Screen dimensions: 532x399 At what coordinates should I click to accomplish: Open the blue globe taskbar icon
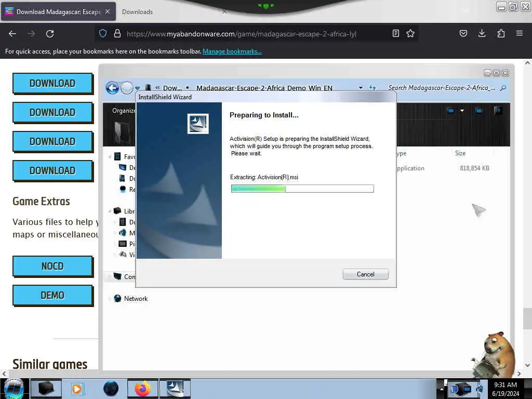click(x=111, y=389)
